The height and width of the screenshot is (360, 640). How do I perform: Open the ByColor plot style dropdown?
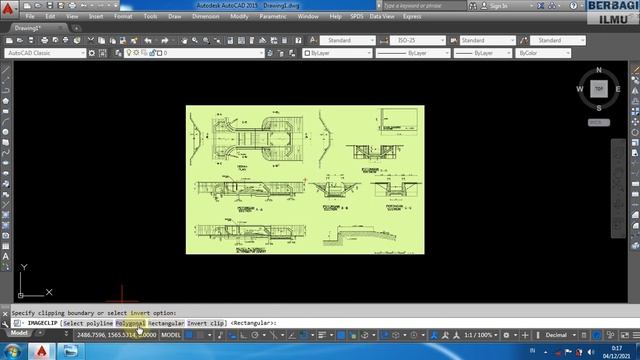[543, 53]
